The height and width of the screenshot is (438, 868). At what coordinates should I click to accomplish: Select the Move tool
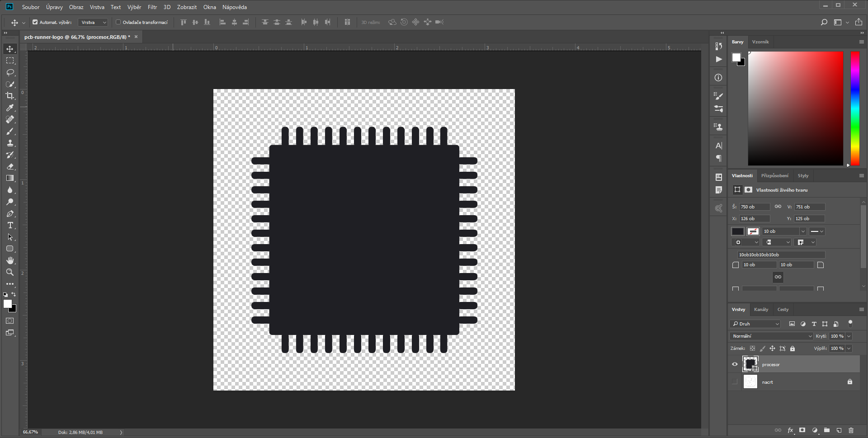[10, 49]
